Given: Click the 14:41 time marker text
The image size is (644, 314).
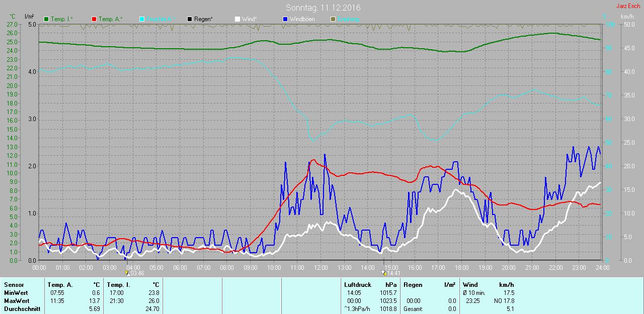Looking at the screenshot, I should (393, 273).
